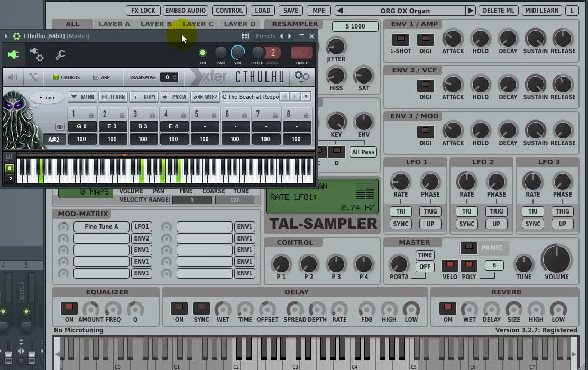Open the ENV2 mod source dropdown
Screen dimensions: 588x370
141,238
